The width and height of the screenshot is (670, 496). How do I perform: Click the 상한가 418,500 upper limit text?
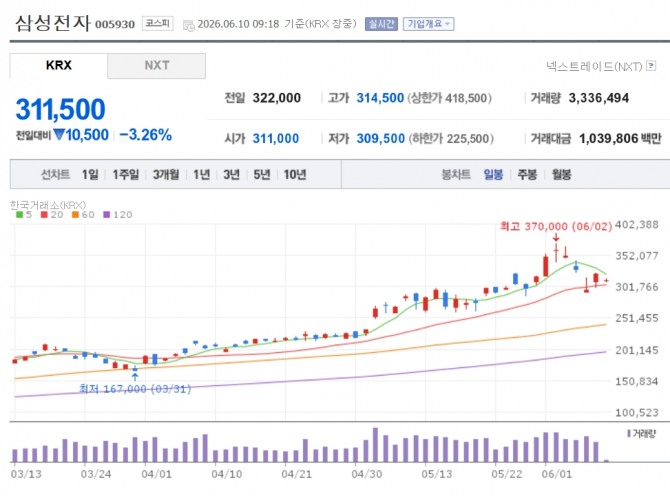tap(450, 98)
